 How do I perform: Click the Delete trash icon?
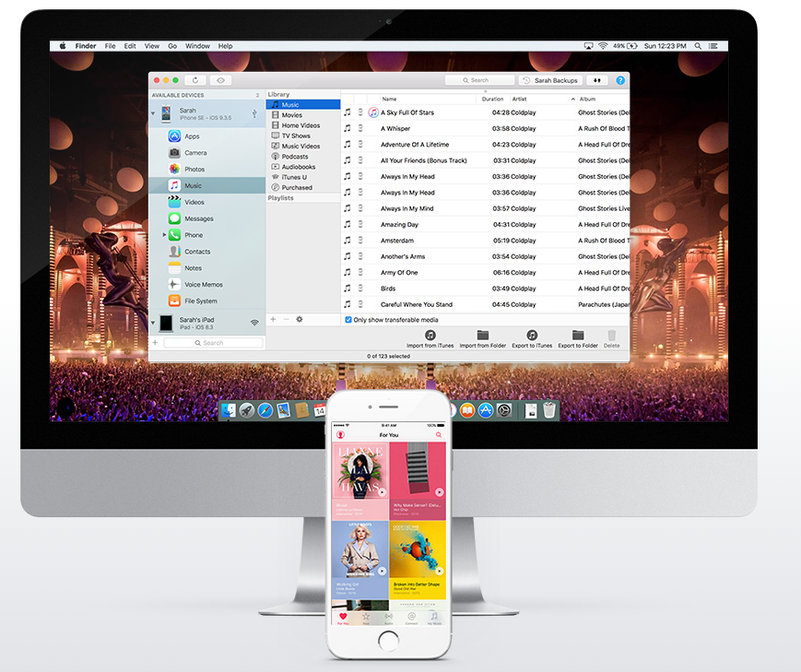[611, 336]
